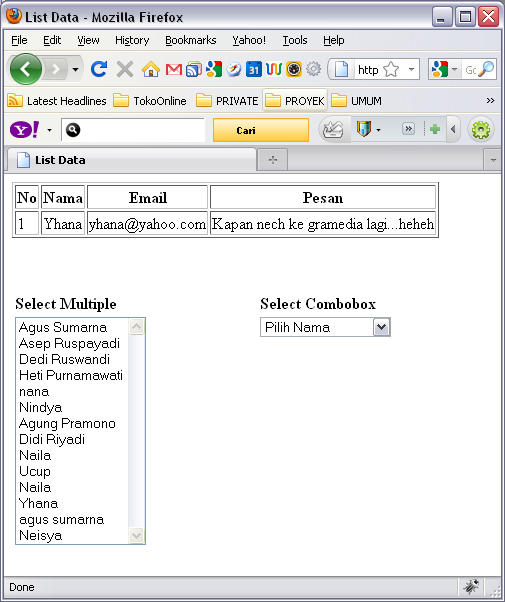
Task: Open the Yahoo! menu
Action: click(x=249, y=40)
